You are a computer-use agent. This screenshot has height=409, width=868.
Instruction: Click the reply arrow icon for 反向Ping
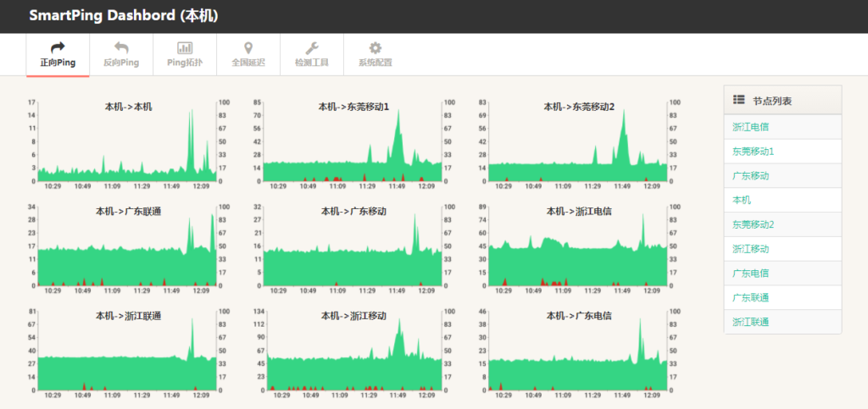click(x=121, y=48)
